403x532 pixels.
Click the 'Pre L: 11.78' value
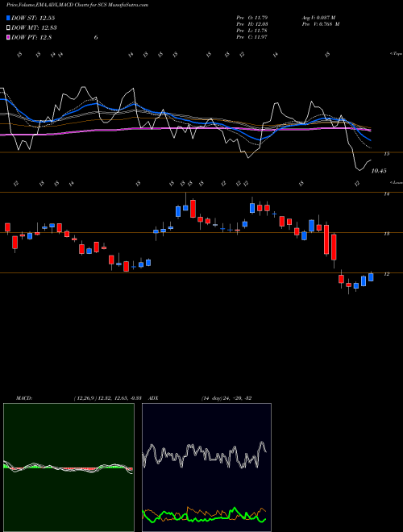pyautogui.click(x=253, y=30)
